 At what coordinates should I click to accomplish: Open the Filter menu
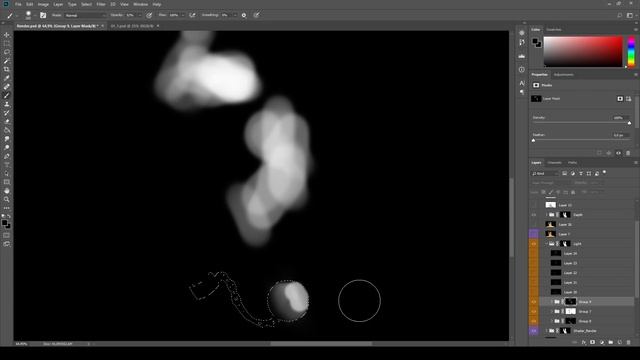101,4
